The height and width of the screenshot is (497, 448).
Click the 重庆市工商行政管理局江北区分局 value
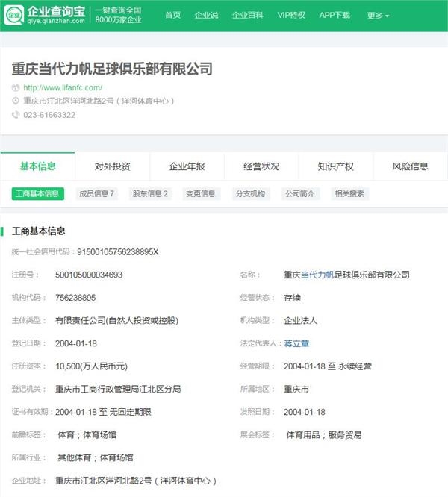[118, 390]
